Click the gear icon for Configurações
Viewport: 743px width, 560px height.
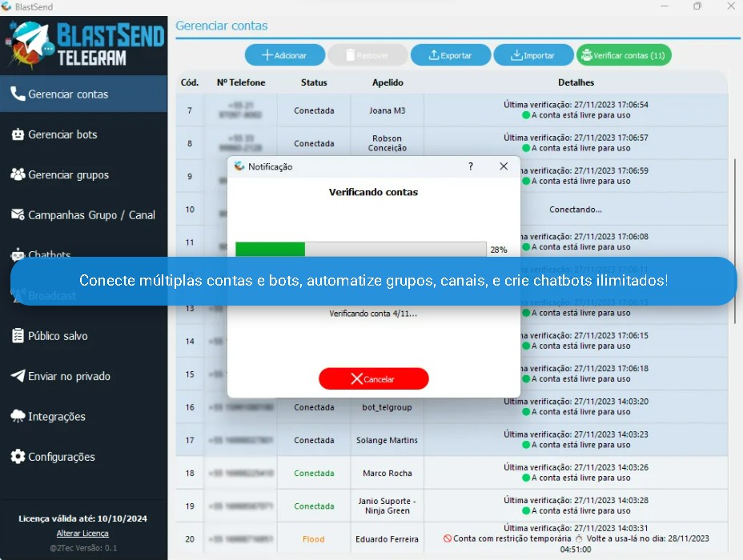click(x=17, y=457)
